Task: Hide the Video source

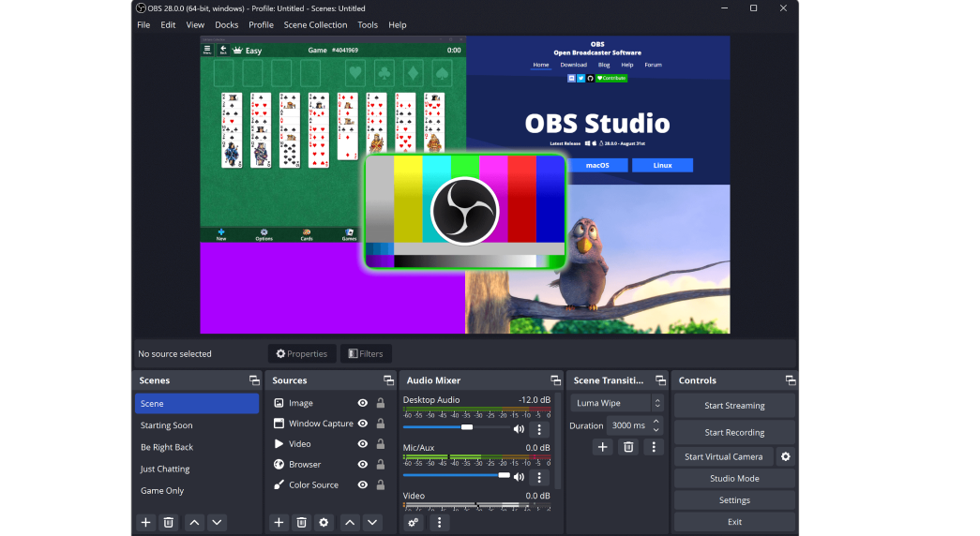Action: click(x=363, y=443)
